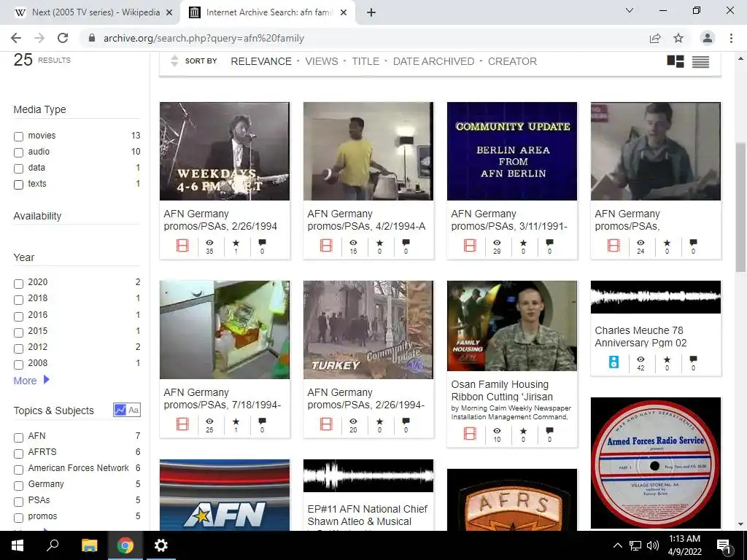Open Chrome profile avatar
This screenshot has height=560, width=747.
(x=708, y=38)
